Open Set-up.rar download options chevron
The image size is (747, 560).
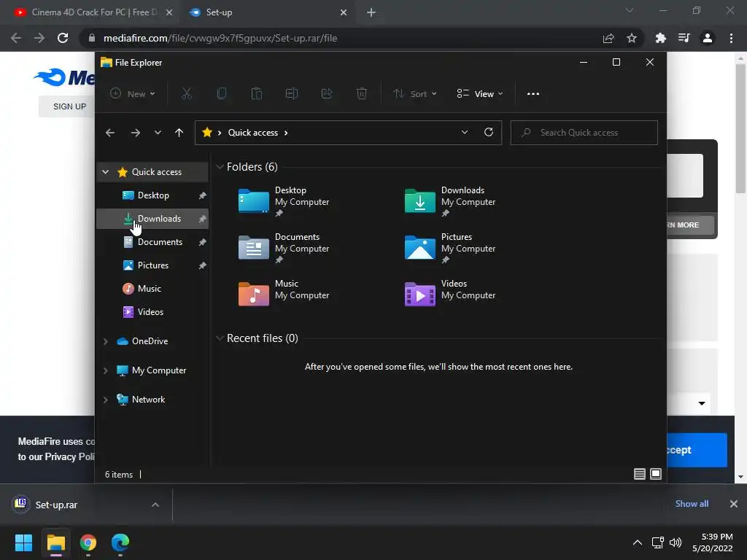pyautogui.click(x=155, y=505)
